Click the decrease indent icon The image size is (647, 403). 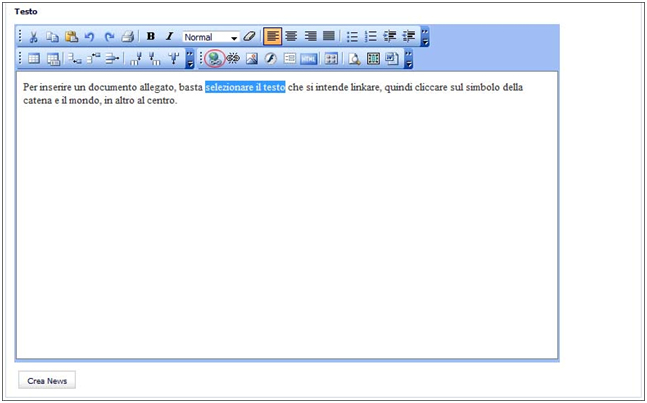pyautogui.click(x=390, y=36)
